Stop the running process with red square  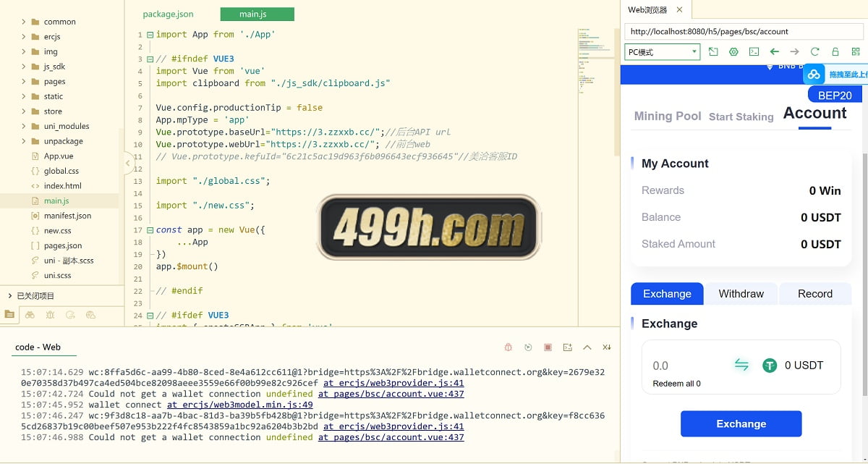point(548,347)
